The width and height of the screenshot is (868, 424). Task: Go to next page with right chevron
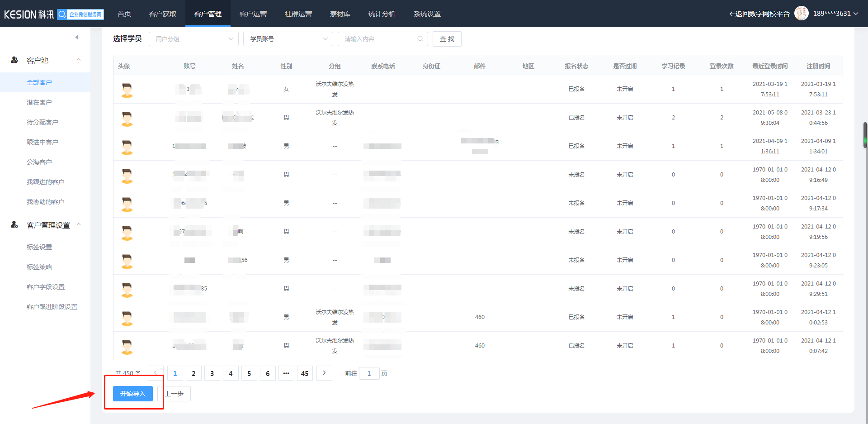pos(324,373)
